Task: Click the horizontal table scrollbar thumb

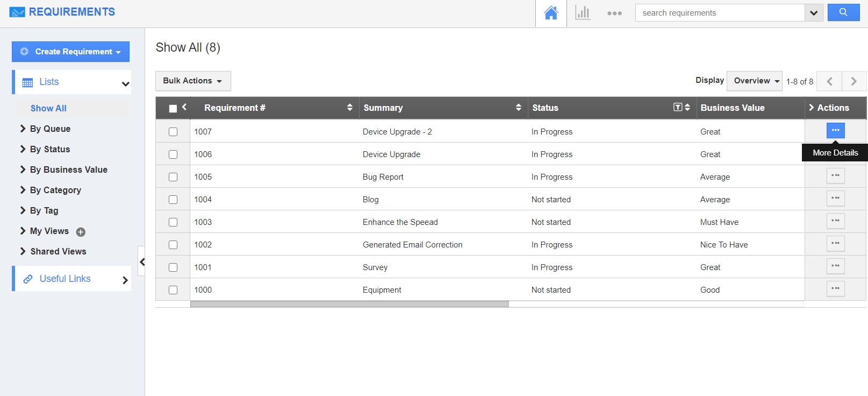Action: pos(349,304)
